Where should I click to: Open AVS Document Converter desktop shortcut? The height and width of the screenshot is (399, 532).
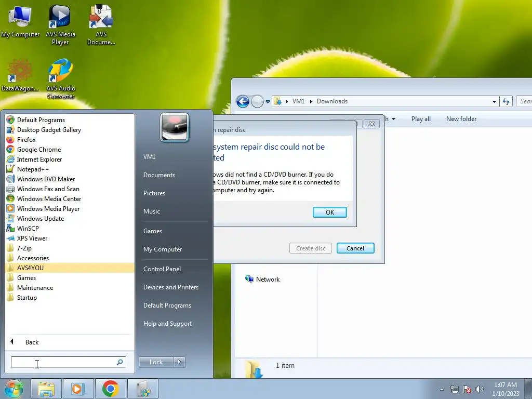point(101,25)
